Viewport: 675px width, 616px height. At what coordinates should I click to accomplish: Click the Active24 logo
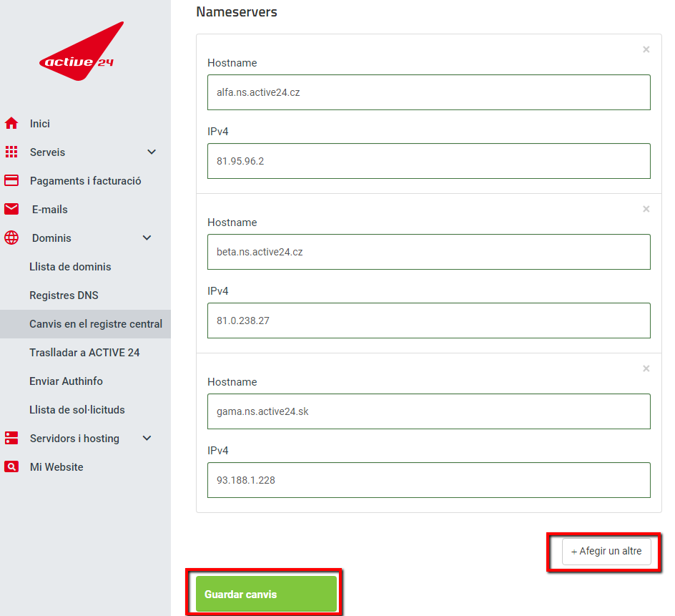[81, 52]
